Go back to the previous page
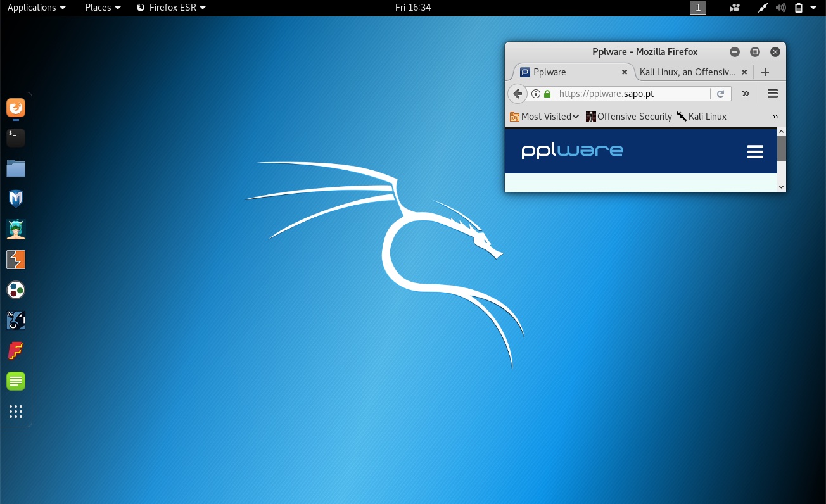Screen dimensions: 826x504 click(518, 93)
